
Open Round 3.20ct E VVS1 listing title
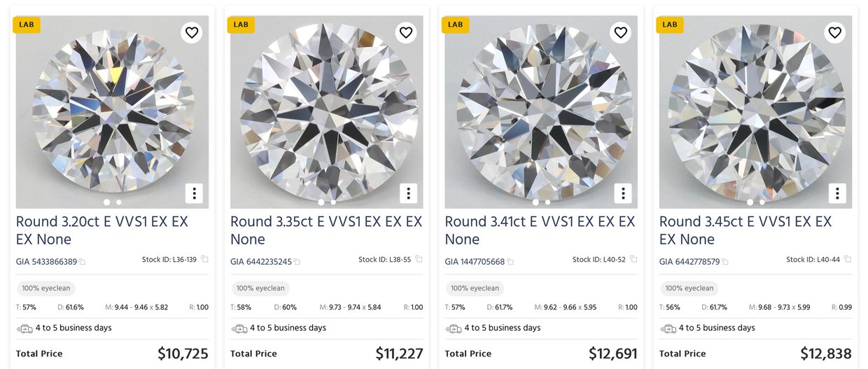tap(101, 230)
